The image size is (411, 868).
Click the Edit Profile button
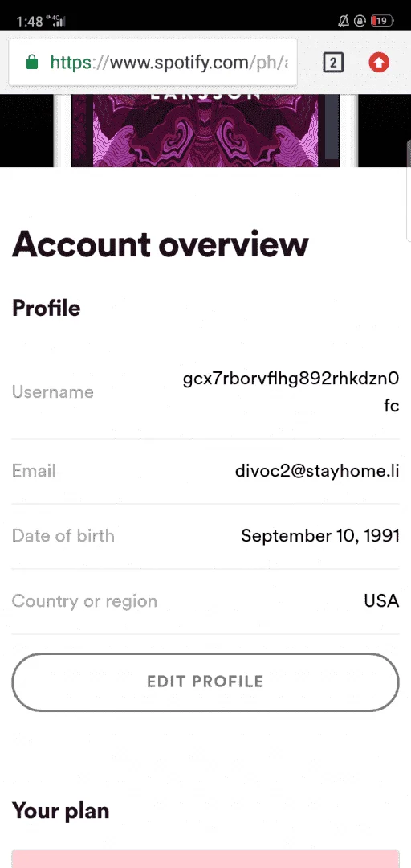click(x=205, y=682)
